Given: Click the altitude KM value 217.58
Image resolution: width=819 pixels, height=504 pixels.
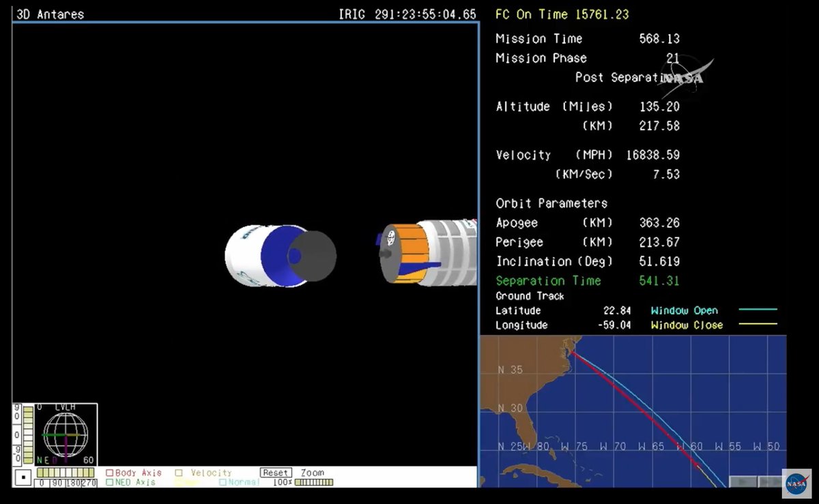Looking at the screenshot, I should (659, 126).
